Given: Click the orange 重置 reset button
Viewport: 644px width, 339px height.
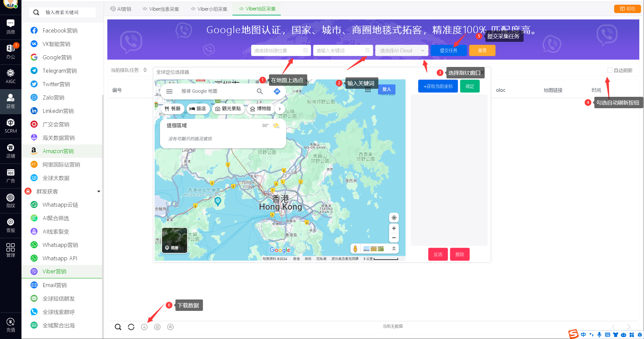Looking at the screenshot, I should click(482, 51).
